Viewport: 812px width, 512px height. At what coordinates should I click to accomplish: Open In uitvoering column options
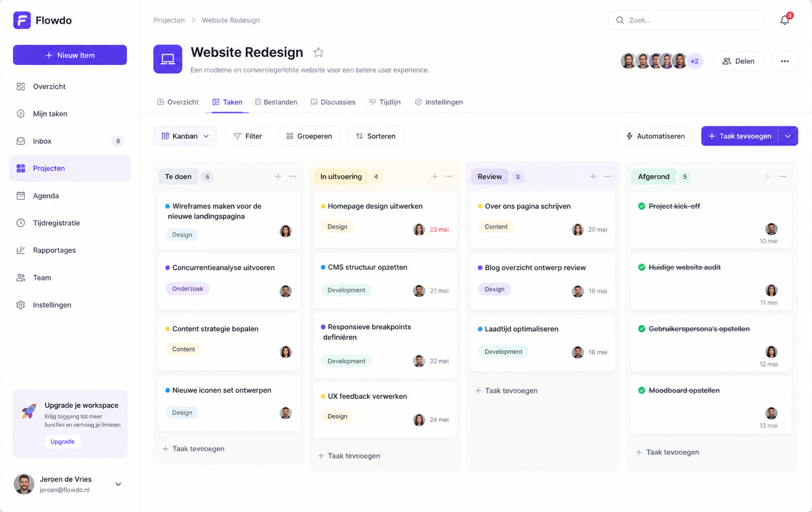tap(449, 176)
